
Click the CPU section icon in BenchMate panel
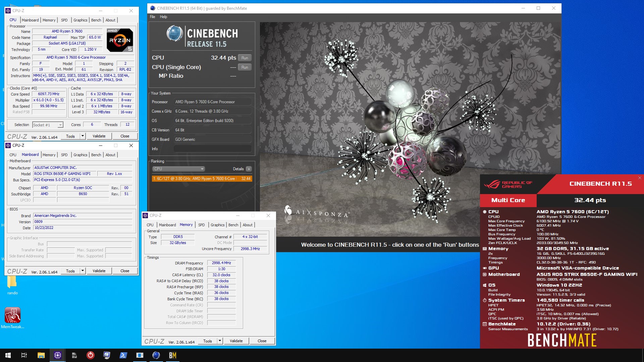click(x=485, y=212)
